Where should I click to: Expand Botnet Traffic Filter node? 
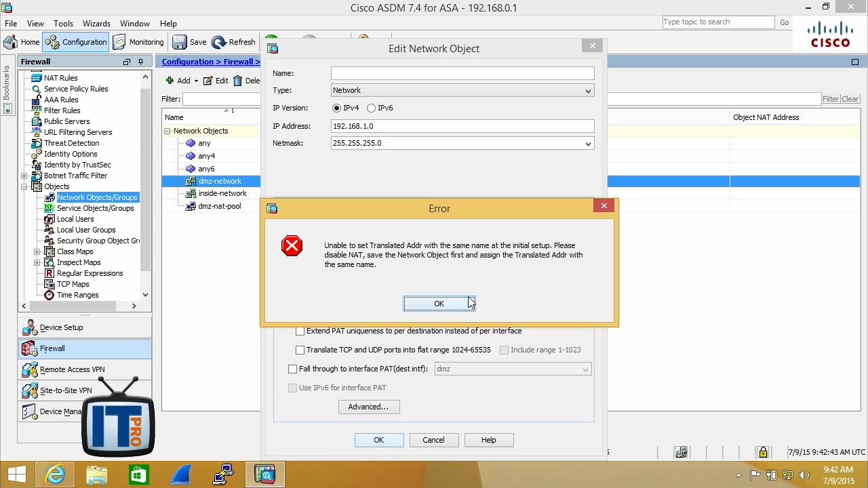[x=24, y=176]
